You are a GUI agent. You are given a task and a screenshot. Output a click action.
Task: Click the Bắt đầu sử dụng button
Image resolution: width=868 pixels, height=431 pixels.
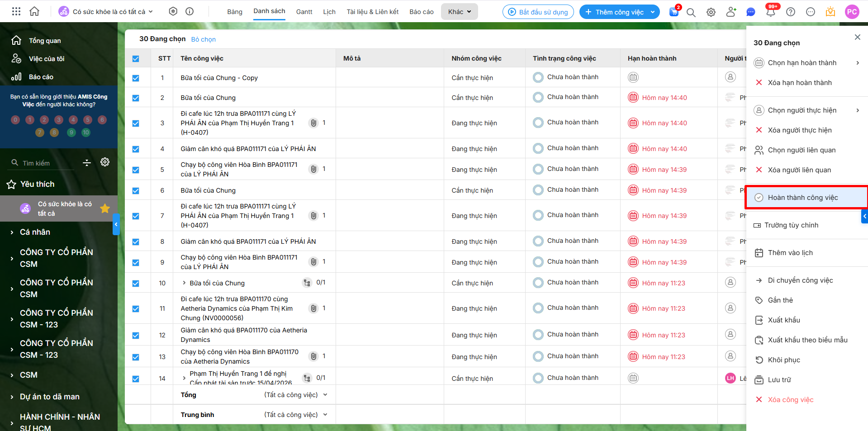point(538,12)
